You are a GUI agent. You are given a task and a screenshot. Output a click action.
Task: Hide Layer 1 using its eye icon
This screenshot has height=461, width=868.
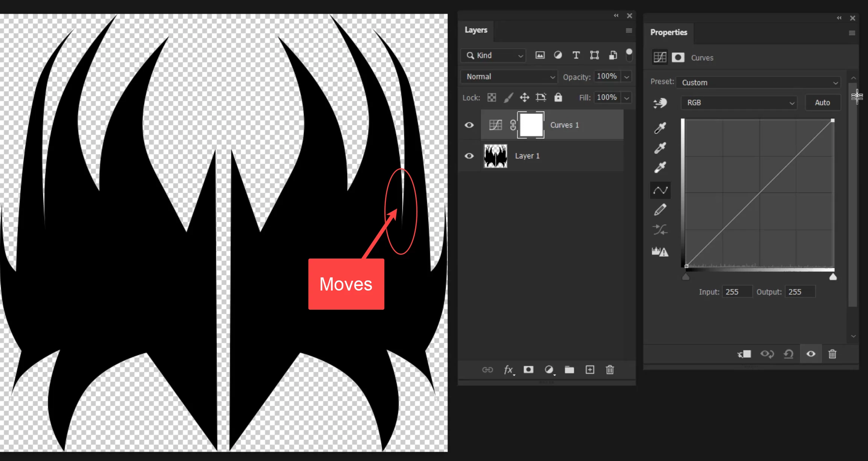pyautogui.click(x=469, y=156)
